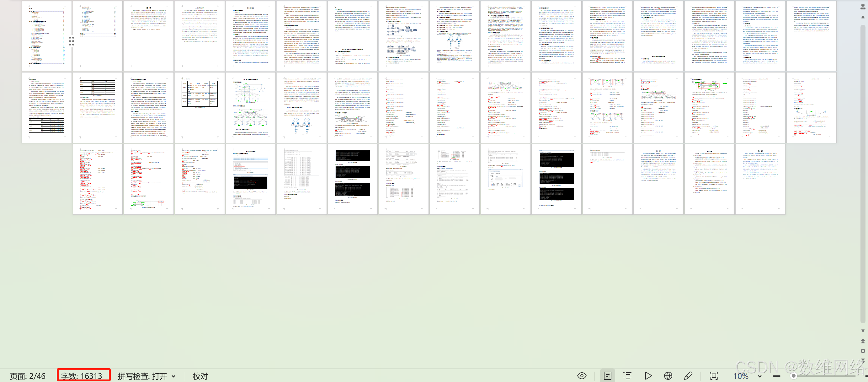Click the zoom out minus button
Viewport: 868px width, 382px height.
(x=776, y=376)
